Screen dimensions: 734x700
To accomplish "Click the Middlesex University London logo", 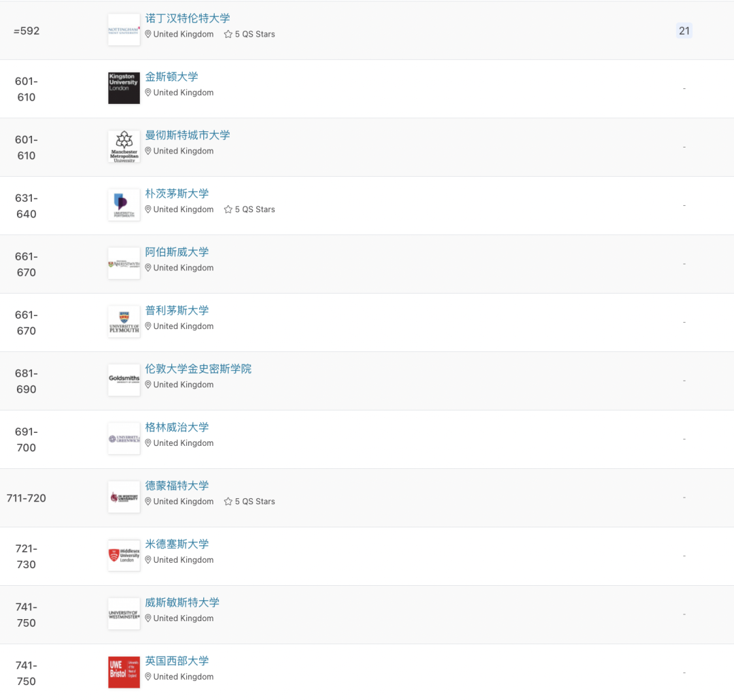I will (x=124, y=555).
